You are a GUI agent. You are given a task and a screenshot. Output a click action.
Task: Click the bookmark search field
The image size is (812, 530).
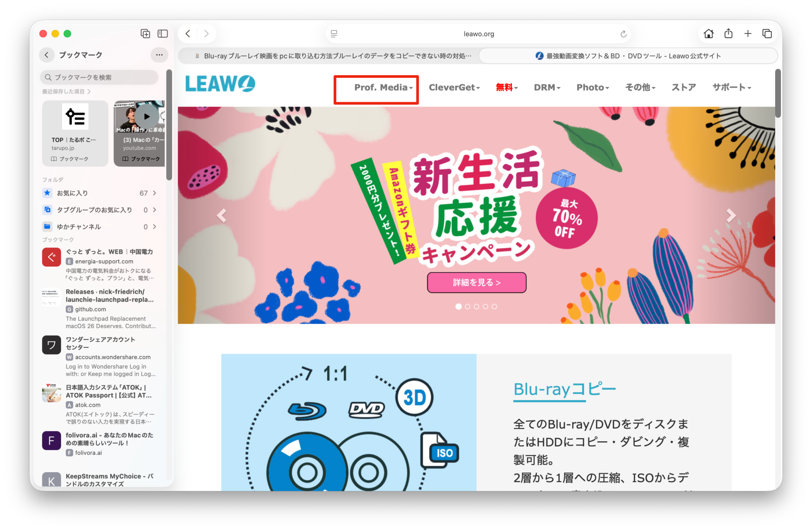pos(100,77)
